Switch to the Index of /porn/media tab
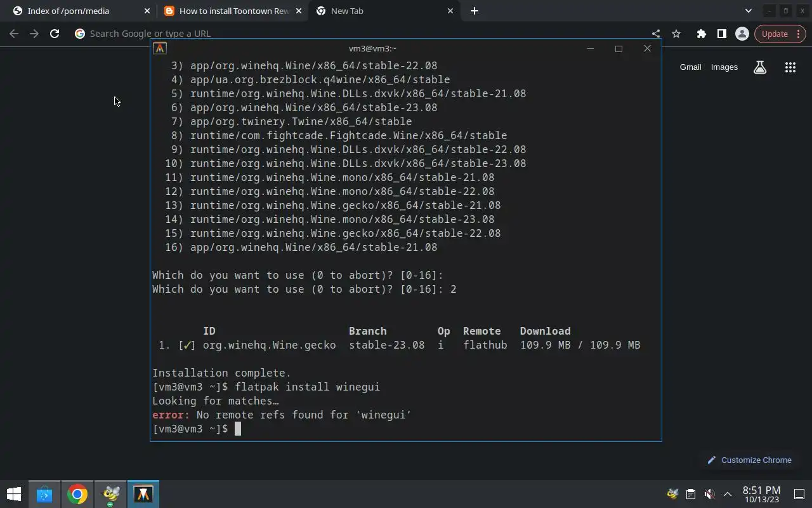812x508 pixels. click(x=81, y=11)
